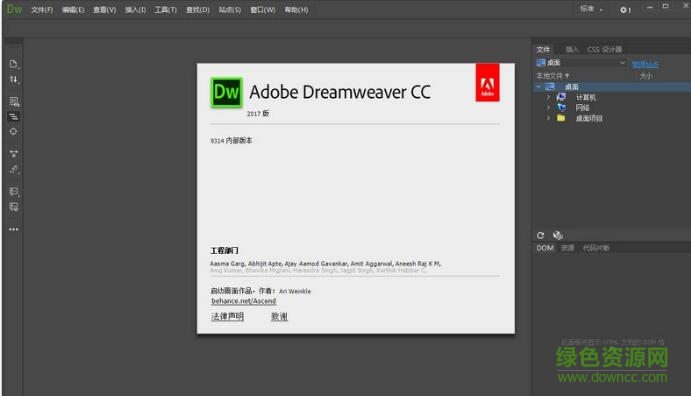Click the 致谢 link in dialog
This screenshot has height=396, width=691.
pos(279,316)
